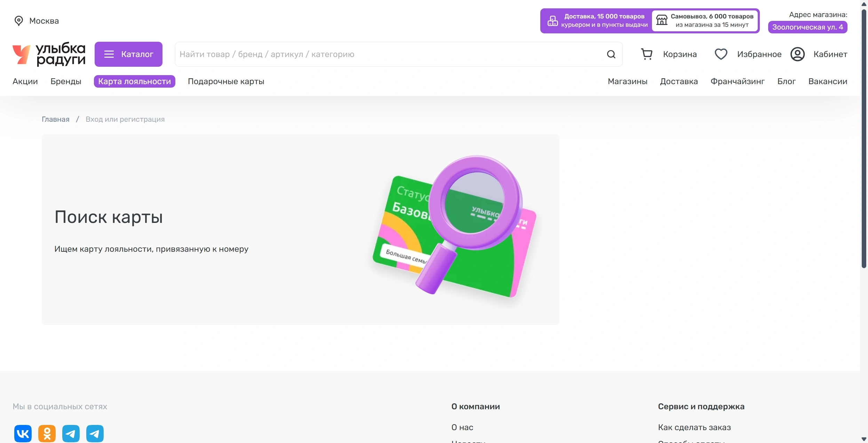
Task: Open the Улыбка радуги logo homepage
Action: (49, 54)
